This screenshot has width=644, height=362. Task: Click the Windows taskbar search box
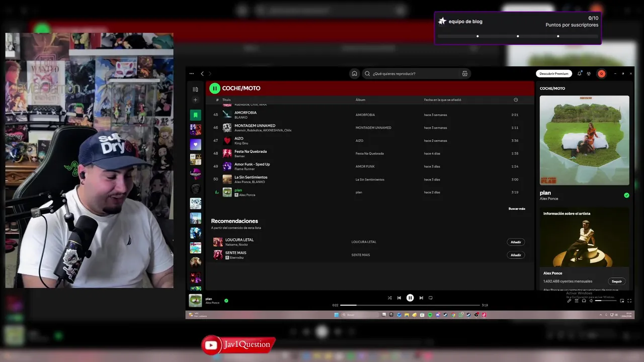[x=360, y=315]
